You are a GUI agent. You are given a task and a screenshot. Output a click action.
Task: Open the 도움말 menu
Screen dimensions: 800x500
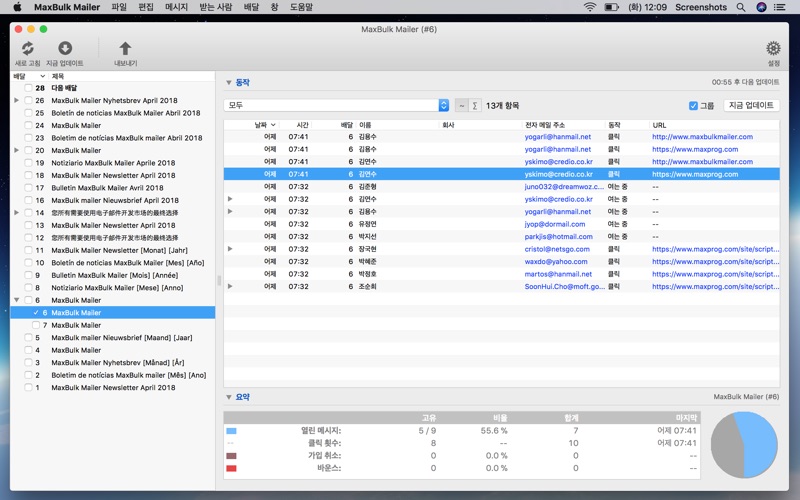302,7
